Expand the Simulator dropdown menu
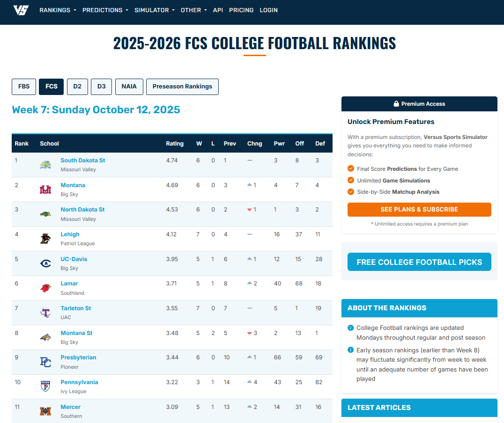 154,10
